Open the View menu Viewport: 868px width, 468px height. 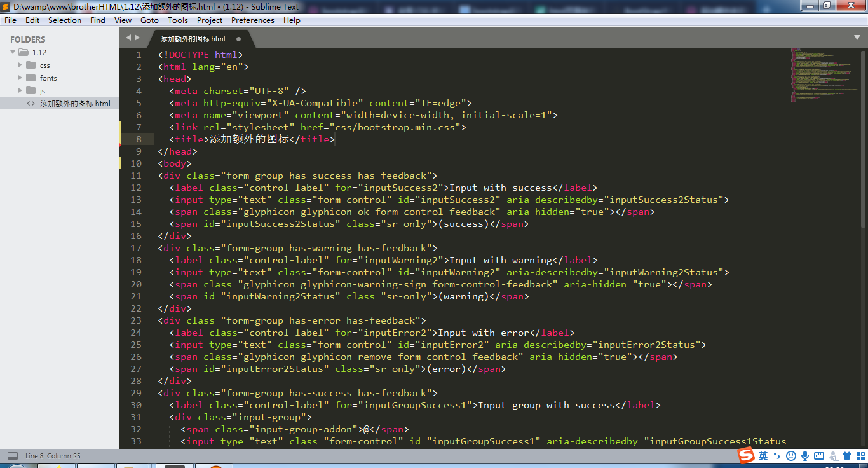coord(123,20)
